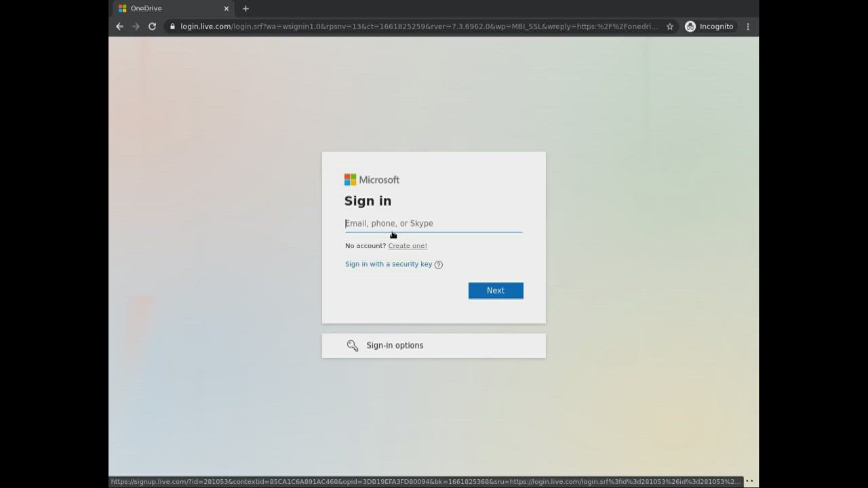The image size is (868, 488).
Task: Click the Next button
Action: coord(496,291)
